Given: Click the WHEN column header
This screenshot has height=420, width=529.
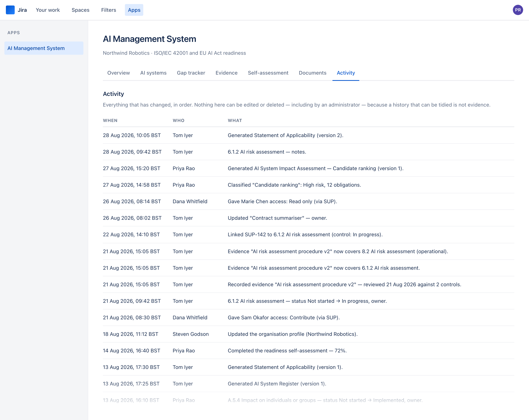Looking at the screenshot, I should [110, 121].
